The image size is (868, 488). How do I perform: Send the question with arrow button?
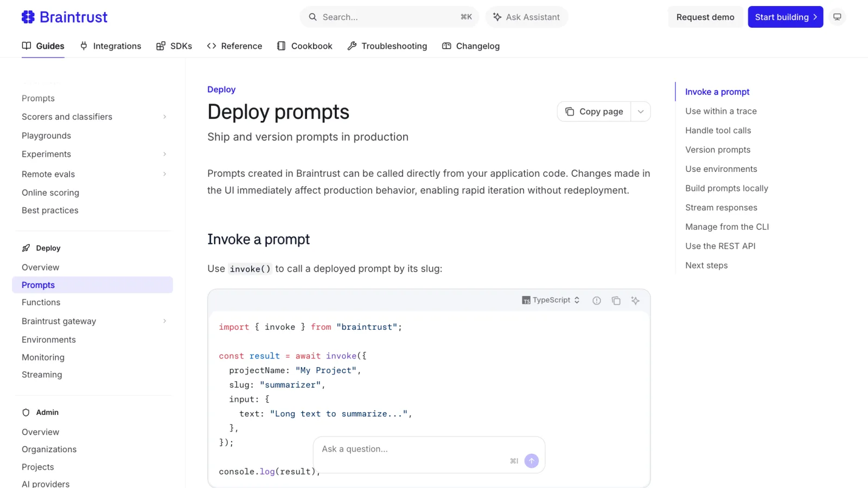pyautogui.click(x=532, y=461)
